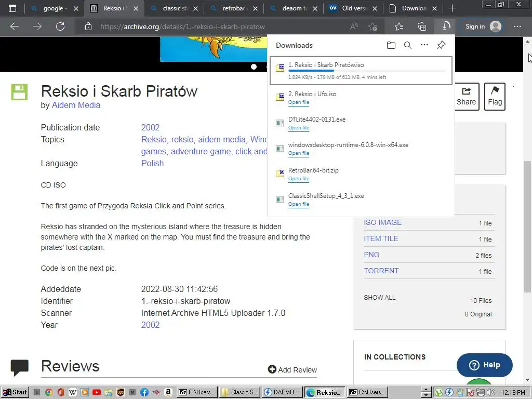Open the Downloads folder icon
Screen dimensions: 532x399
pos(391,45)
